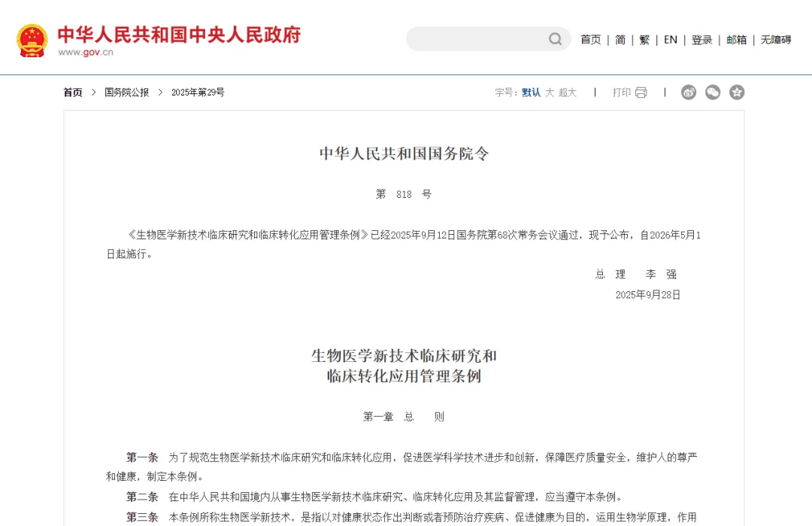This screenshot has width=812, height=526.
Task: Switch to the EN English version
Action: pos(671,40)
